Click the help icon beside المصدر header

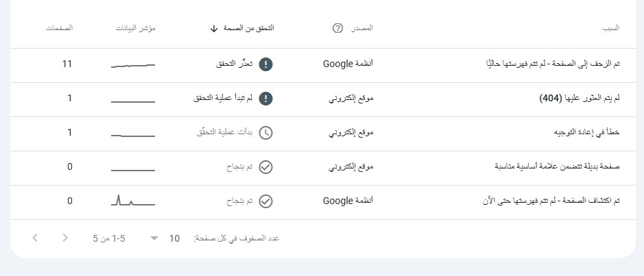click(337, 28)
